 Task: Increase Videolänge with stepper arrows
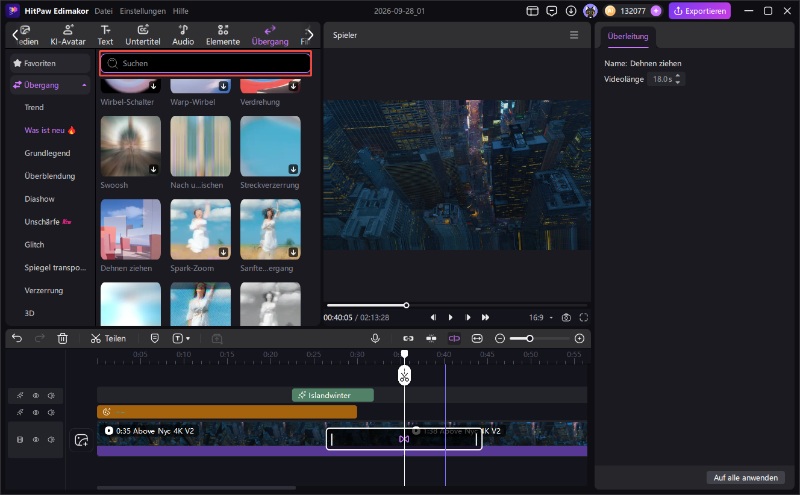678,76
